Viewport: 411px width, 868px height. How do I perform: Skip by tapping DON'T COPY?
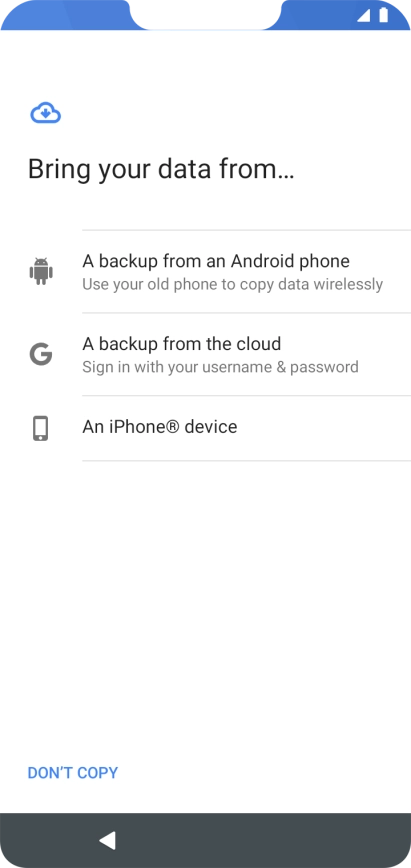coord(73,773)
